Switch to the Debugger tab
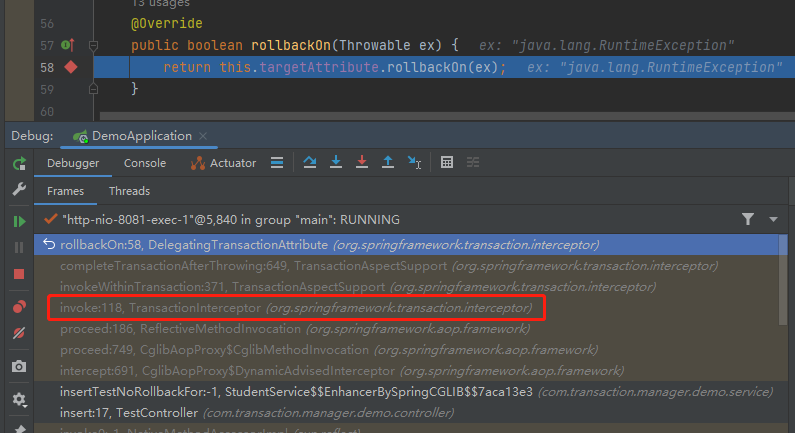 [x=73, y=163]
